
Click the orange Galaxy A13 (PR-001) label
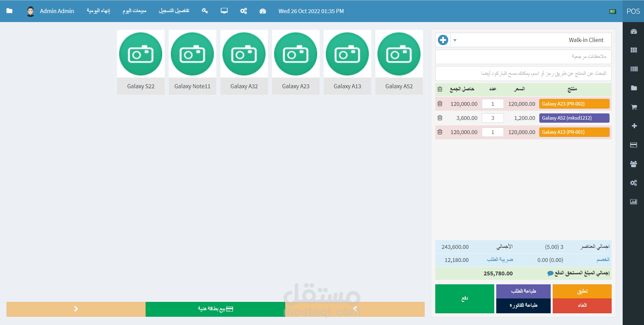(x=574, y=132)
